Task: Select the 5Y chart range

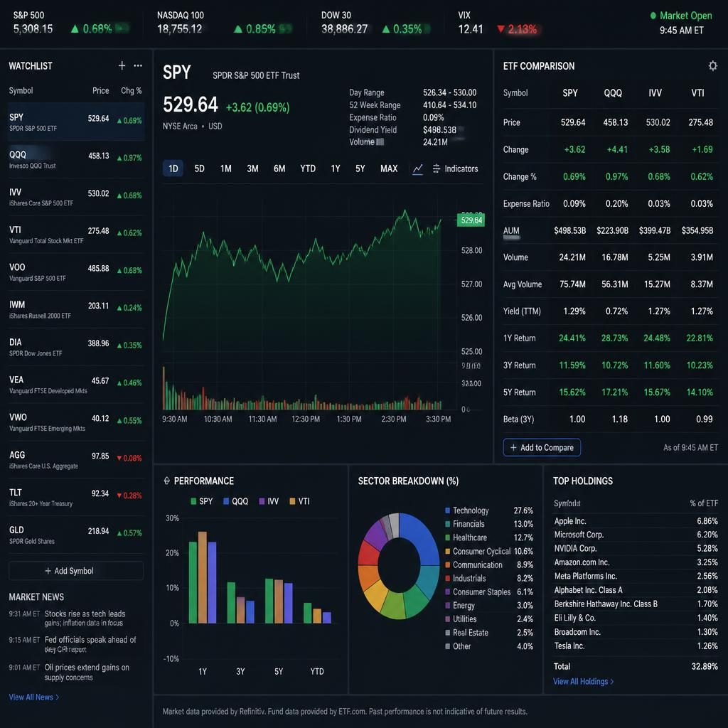Action: tap(360, 168)
